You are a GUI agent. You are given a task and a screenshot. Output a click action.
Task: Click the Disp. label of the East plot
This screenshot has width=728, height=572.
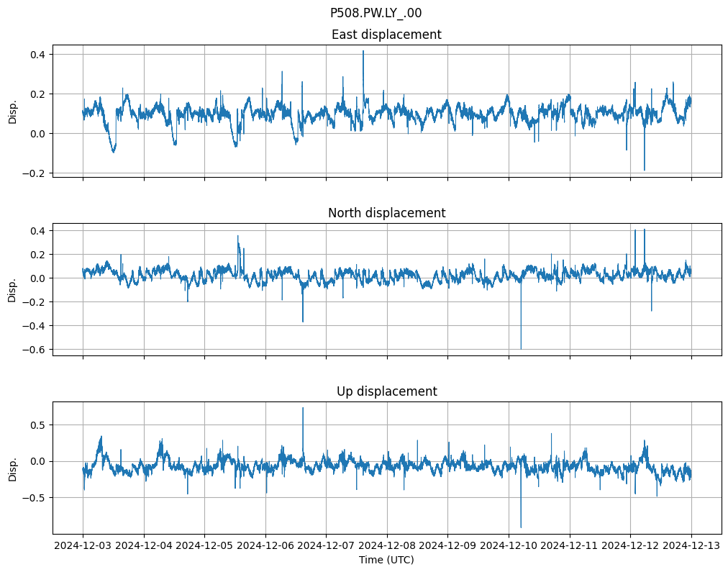pos(12,111)
